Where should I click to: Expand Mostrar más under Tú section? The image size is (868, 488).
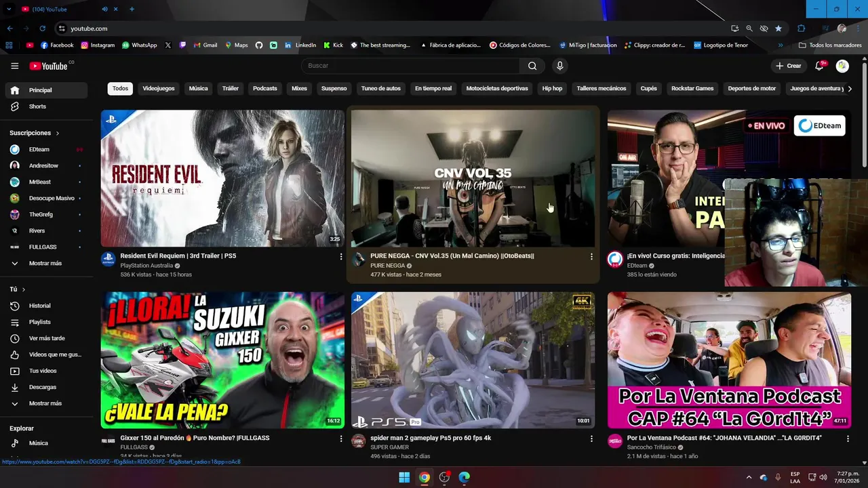tap(46, 403)
